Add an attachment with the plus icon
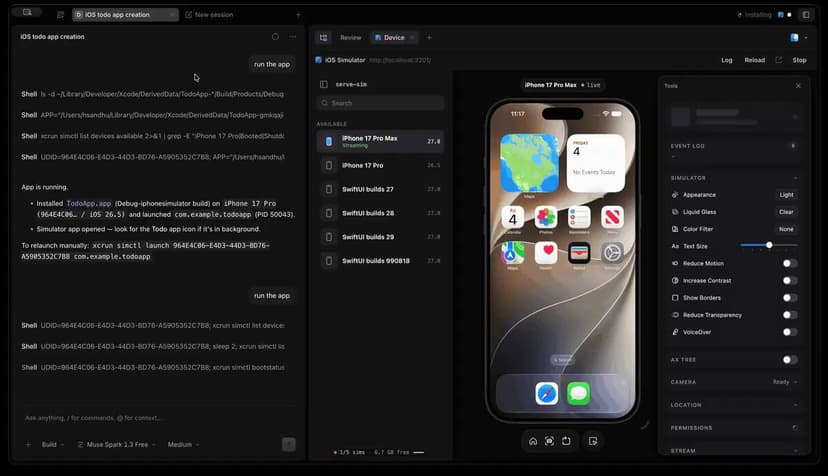This screenshot has width=828, height=476. coord(28,445)
